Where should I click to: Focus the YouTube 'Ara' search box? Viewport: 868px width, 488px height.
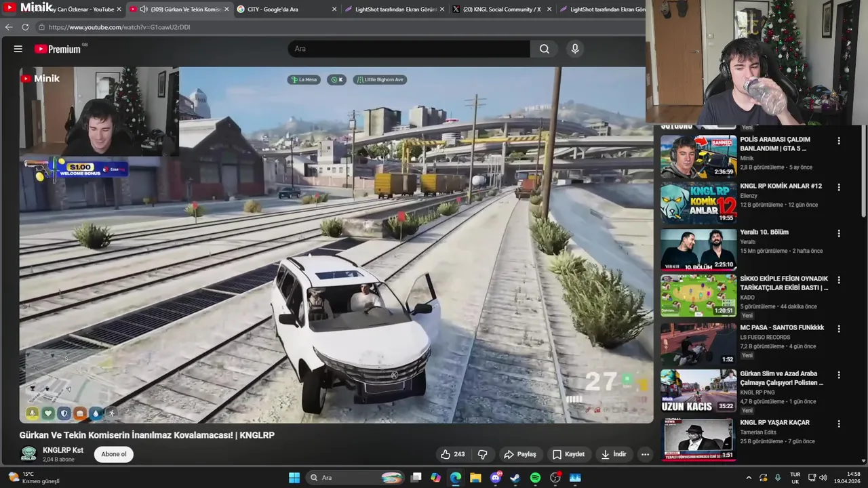[409, 49]
